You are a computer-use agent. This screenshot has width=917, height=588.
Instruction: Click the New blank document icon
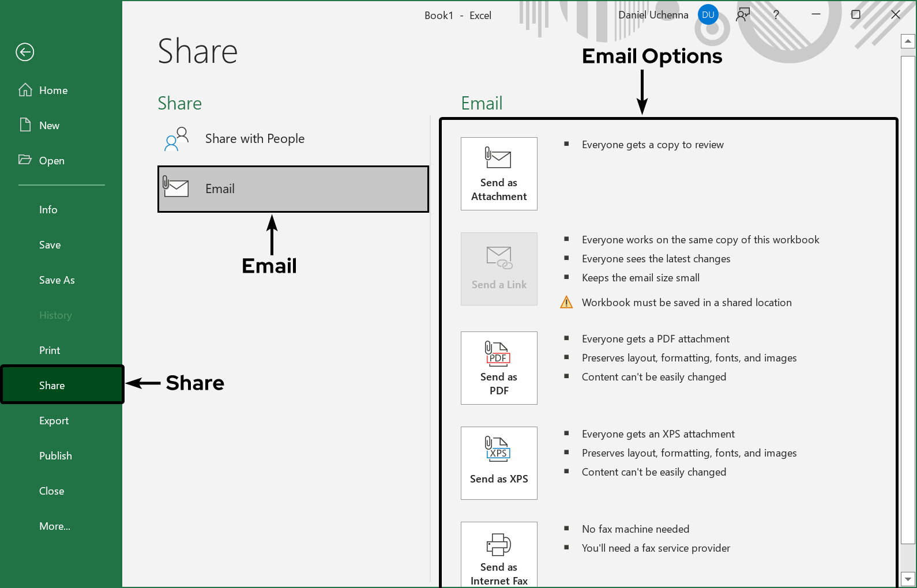[x=25, y=125]
